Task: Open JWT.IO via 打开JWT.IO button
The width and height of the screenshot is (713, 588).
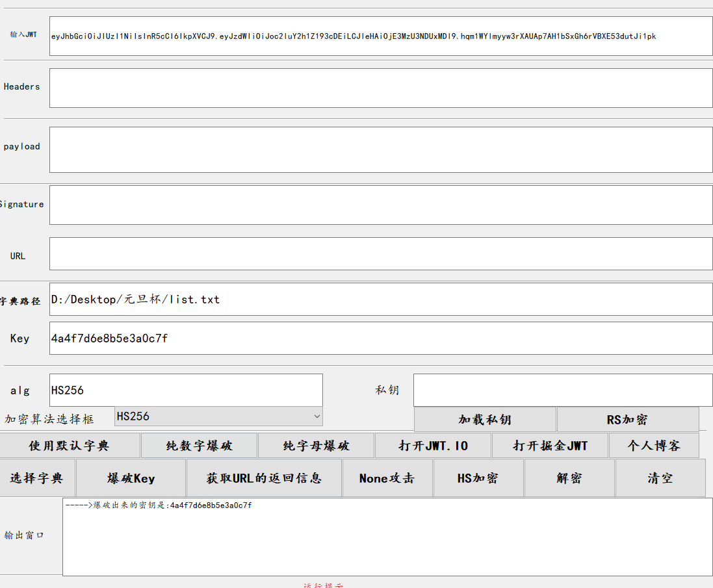Action: [x=433, y=446]
